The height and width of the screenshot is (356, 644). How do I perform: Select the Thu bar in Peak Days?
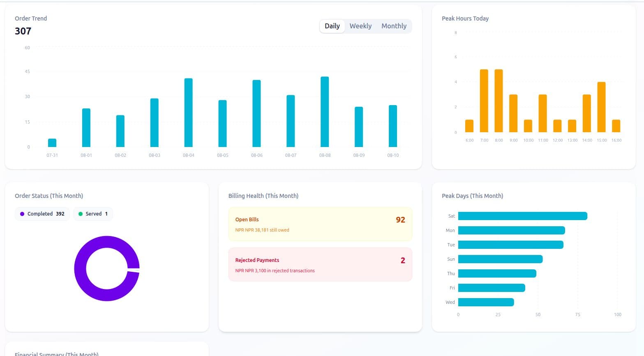[x=497, y=273]
